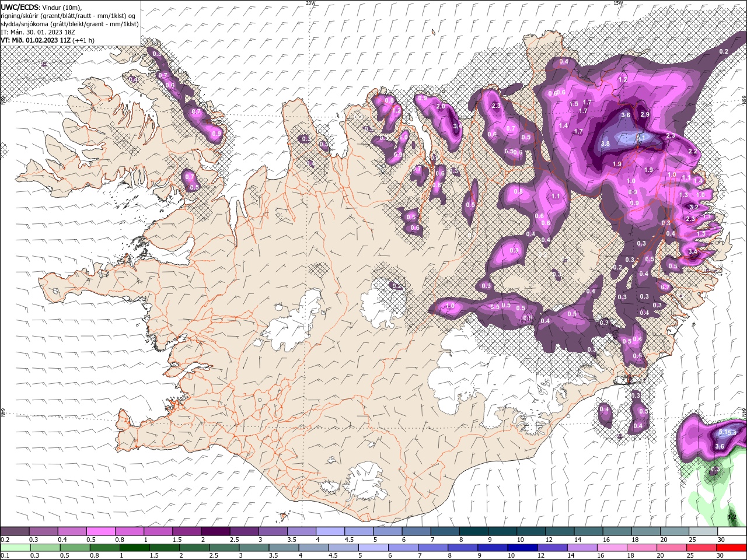Click the 'slydda/snjókoma' legend description line

70,24
